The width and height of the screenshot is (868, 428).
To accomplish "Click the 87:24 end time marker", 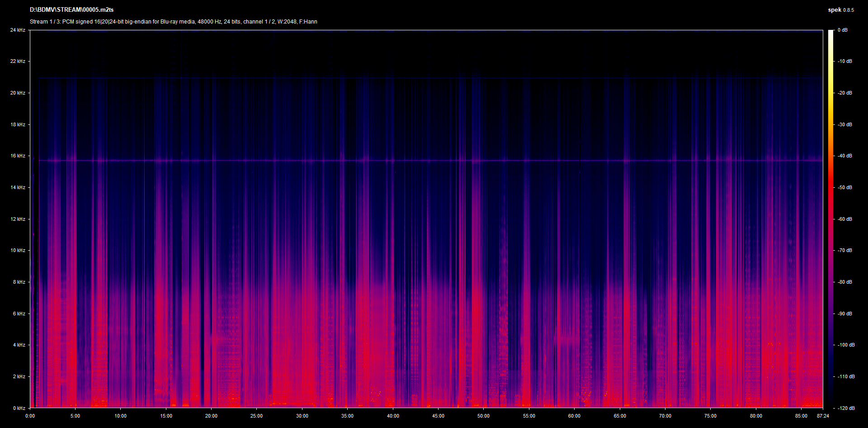I will click(823, 416).
